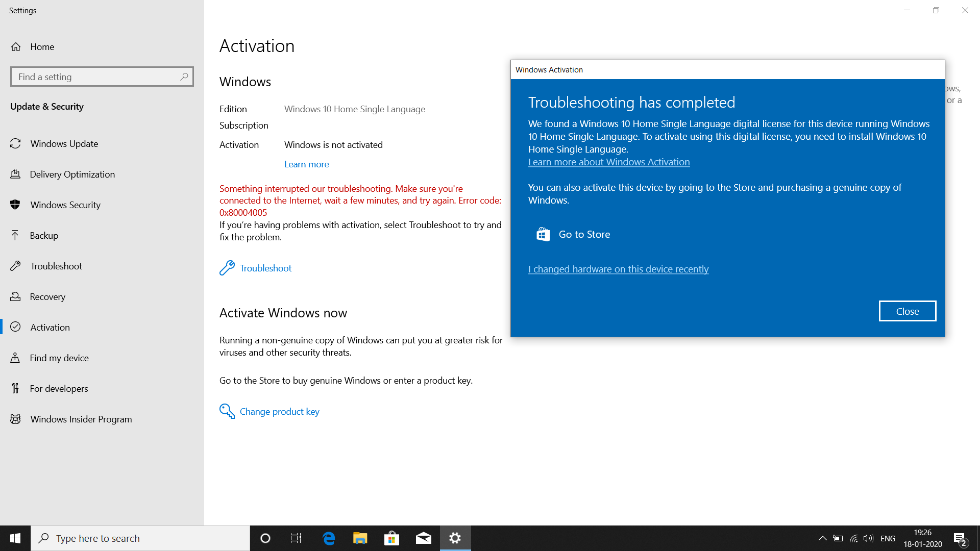Click the Windows Activation dialog title bar
Screen dimensions: 980x551
(x=727, y=70)
